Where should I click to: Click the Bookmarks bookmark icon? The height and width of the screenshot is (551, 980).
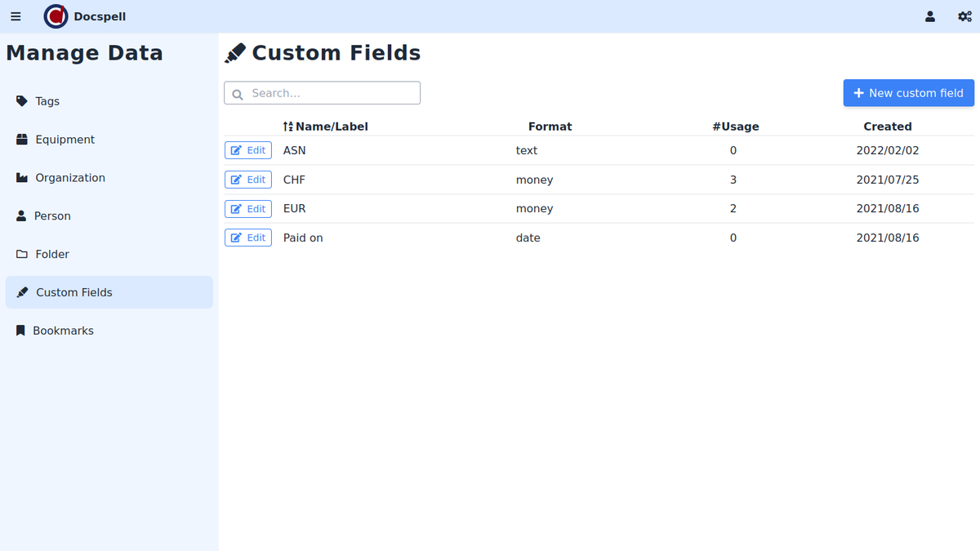[x=21, y=331]
